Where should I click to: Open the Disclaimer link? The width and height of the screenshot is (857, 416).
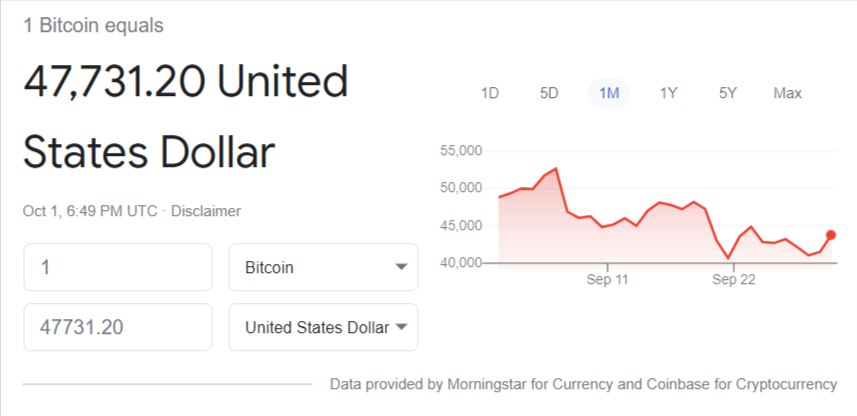click(206, 211)
